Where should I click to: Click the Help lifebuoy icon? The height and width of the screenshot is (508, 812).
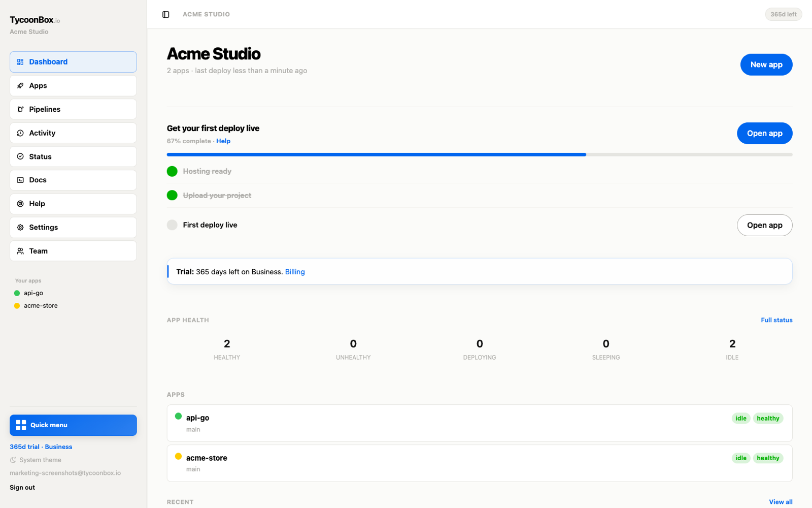(x=20, y=204)
